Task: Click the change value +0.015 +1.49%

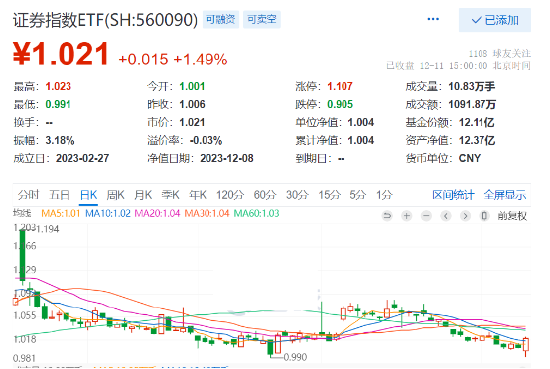Action: tap(173, 59)
